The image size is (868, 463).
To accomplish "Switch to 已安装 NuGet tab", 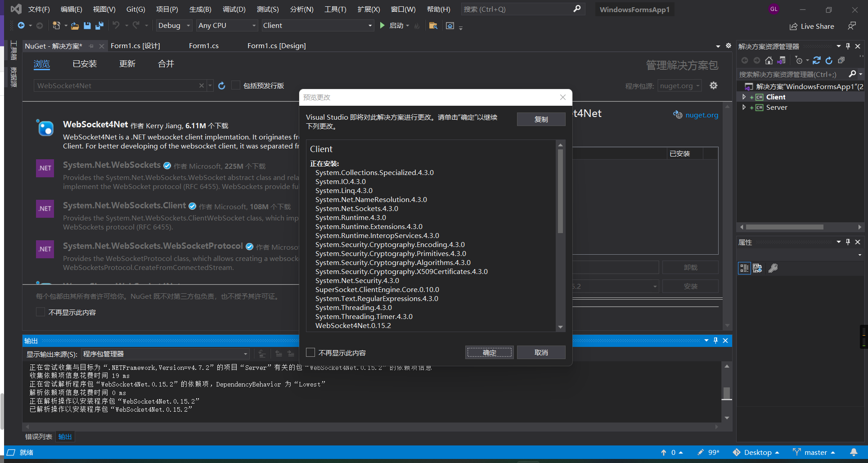I will click(x=85, y=64).
